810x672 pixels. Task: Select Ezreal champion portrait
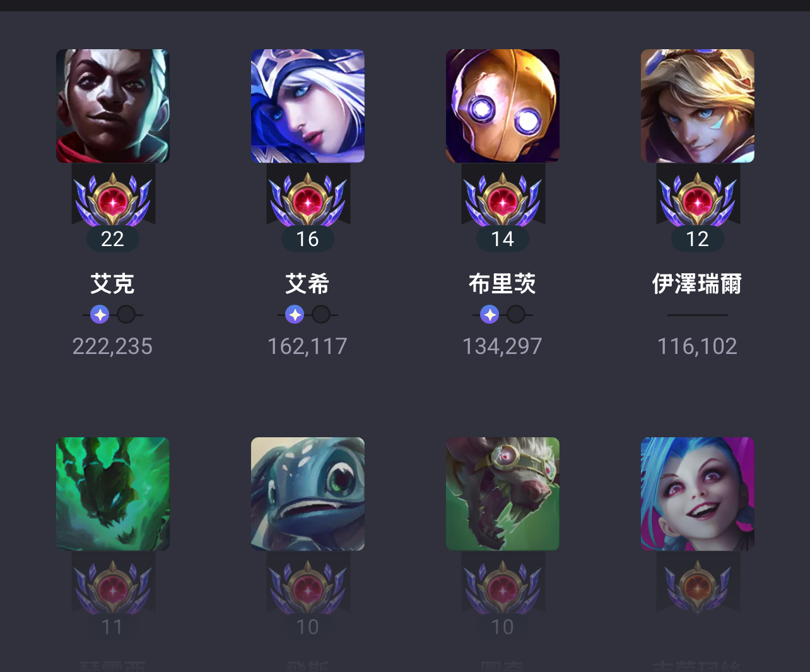[698, 106]
